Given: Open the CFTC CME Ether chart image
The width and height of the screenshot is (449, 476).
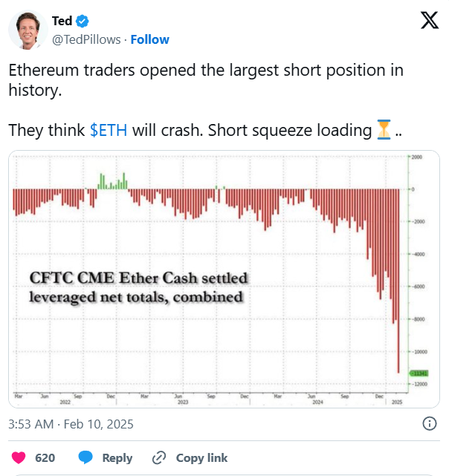Looking at the screenshot, I should 224,279.
